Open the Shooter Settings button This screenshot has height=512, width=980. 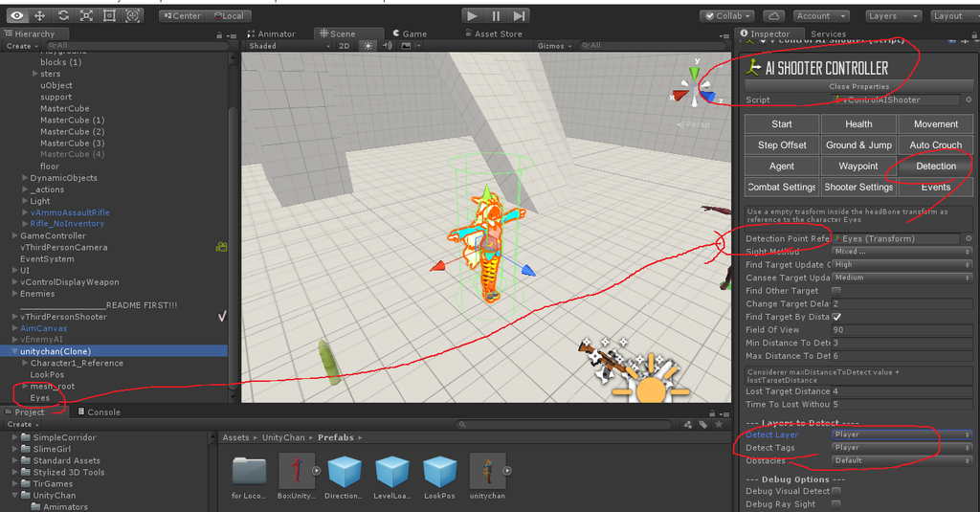(x=858, y=187)
